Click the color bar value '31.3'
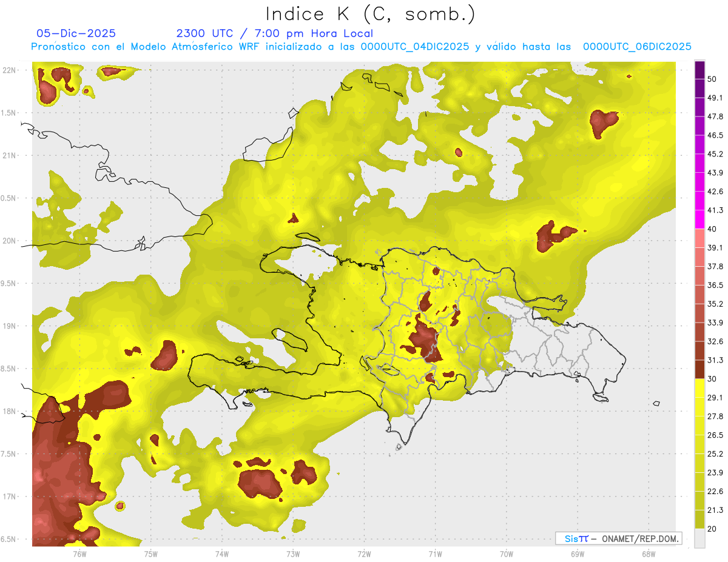728x562 pixels. pyautogui.click(x=715, y=360)
